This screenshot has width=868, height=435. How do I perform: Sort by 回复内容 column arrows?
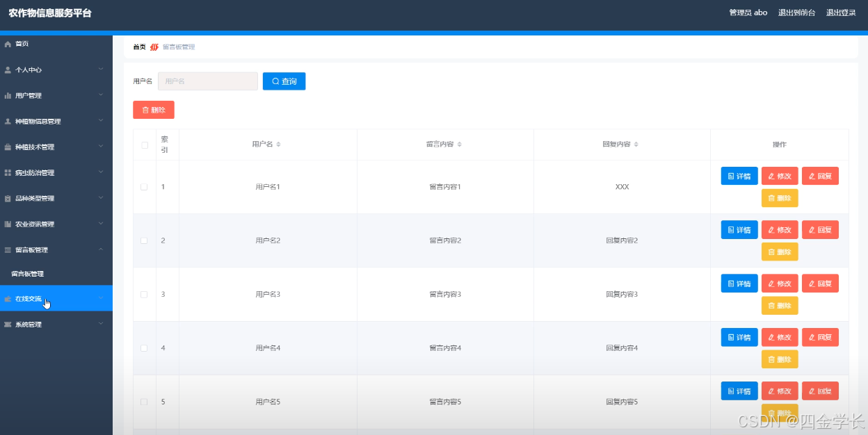tap(636, 145)
